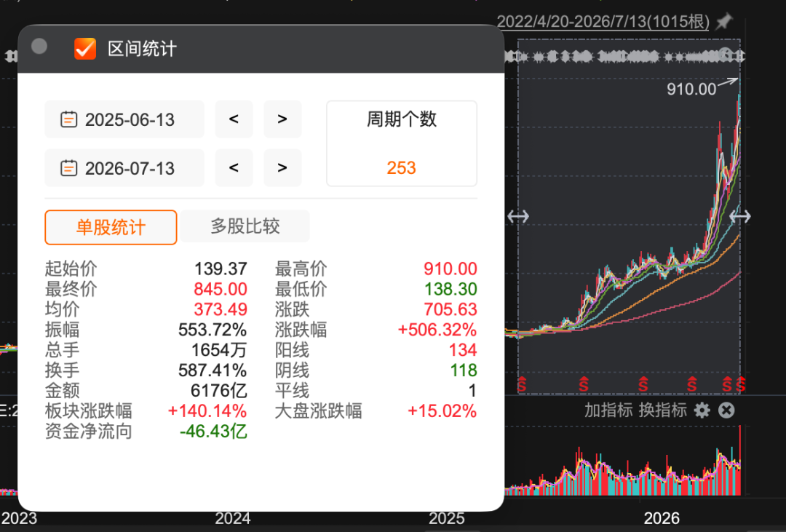The width and height of the screenshot is (786, 532).
Task: Click the 振幅 value 553.72%
Action: [213, 330]
